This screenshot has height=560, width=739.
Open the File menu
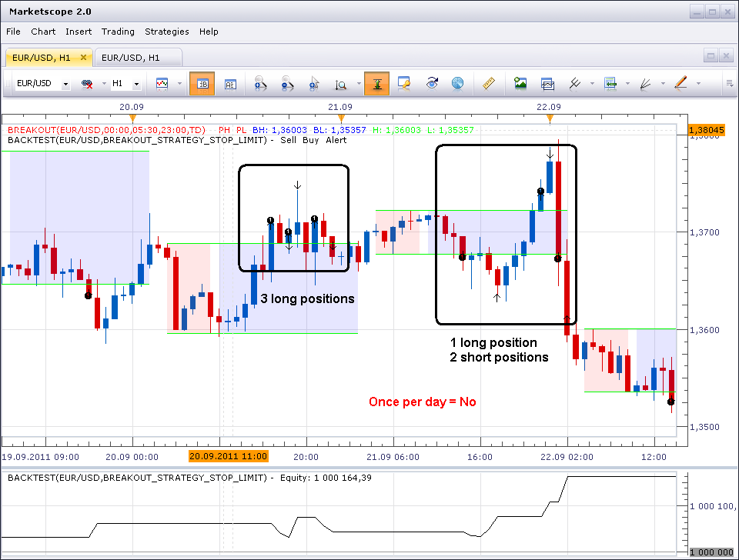click(13, 32)
